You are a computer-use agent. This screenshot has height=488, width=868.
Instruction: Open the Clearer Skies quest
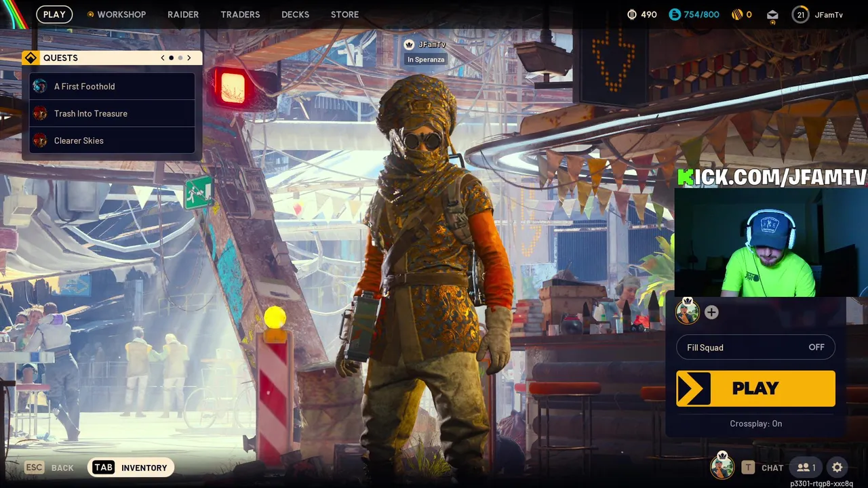(113, 140)
